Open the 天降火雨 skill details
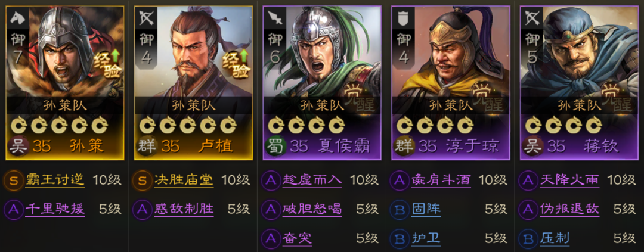 [569, 180]
